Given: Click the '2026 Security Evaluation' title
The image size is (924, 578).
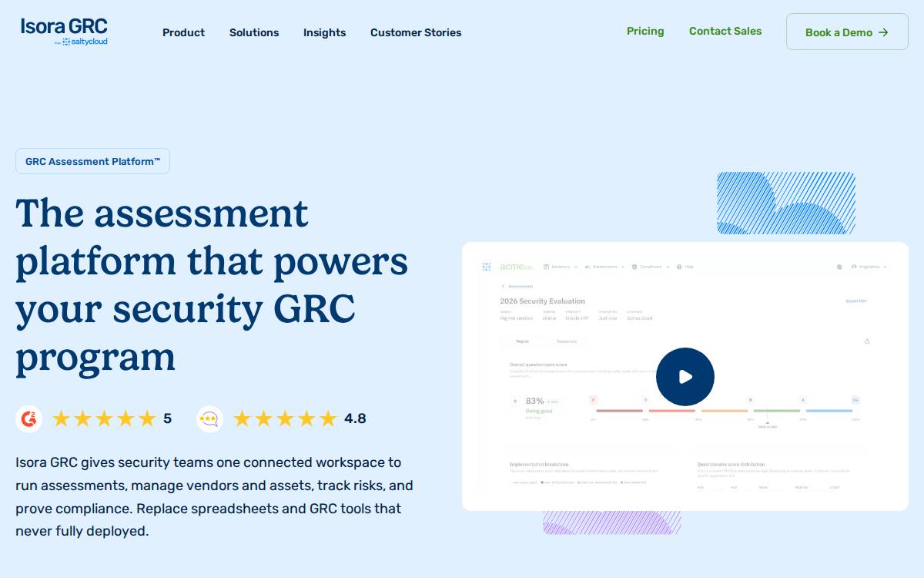Looking at the screenshot, I should (x=542, y=301).
